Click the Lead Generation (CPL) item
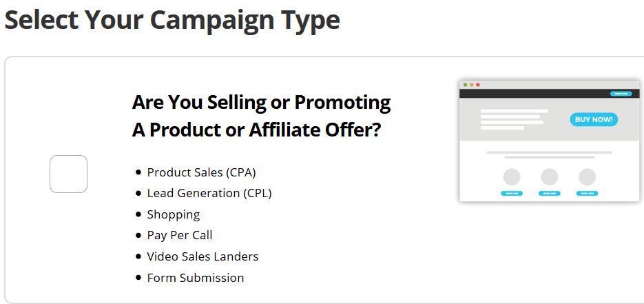The image size is (644, 304). 209,193
